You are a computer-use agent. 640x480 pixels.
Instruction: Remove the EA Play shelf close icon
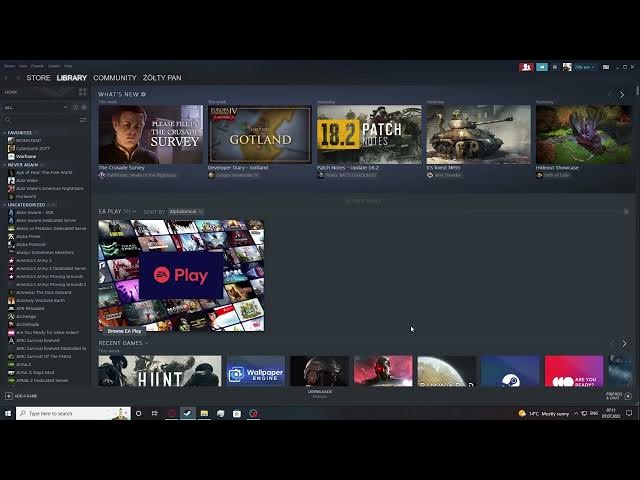(x=627, y=211)
